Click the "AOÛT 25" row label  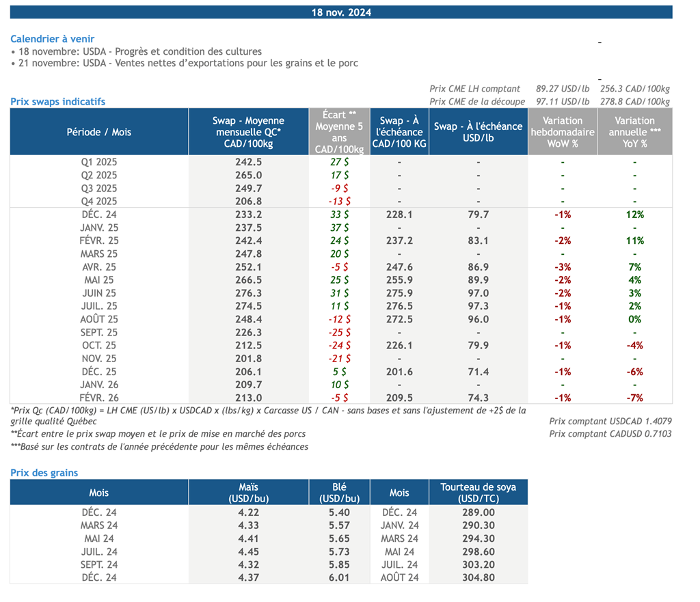pos(99,319)
